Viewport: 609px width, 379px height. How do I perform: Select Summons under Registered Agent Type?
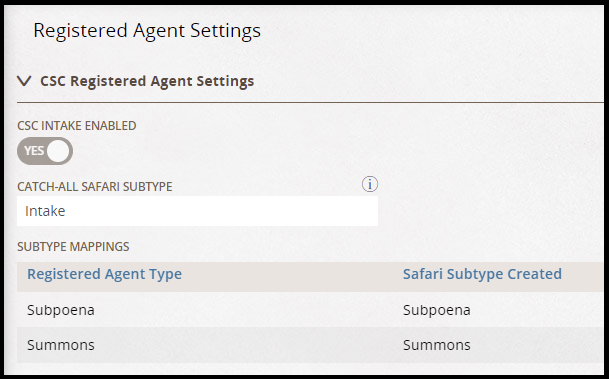[61, 345]
